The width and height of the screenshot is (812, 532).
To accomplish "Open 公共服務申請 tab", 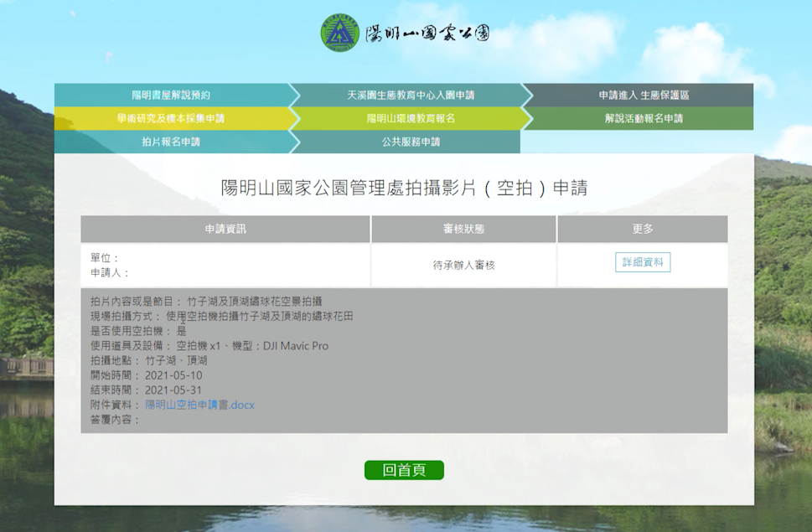I will point(411,142).
